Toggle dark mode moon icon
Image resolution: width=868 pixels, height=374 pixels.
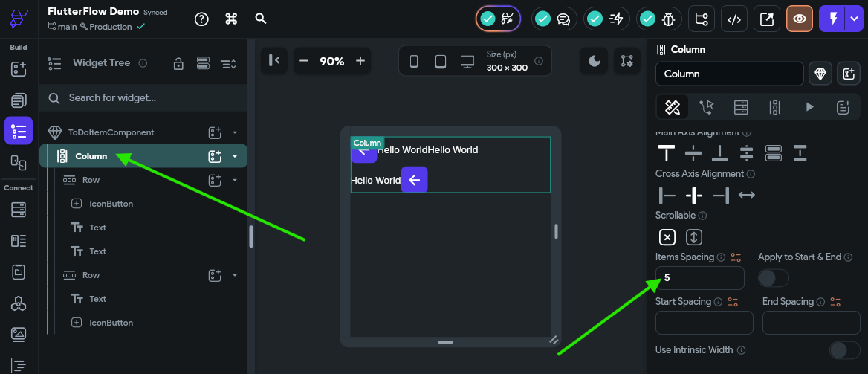(x=594, y=61)
